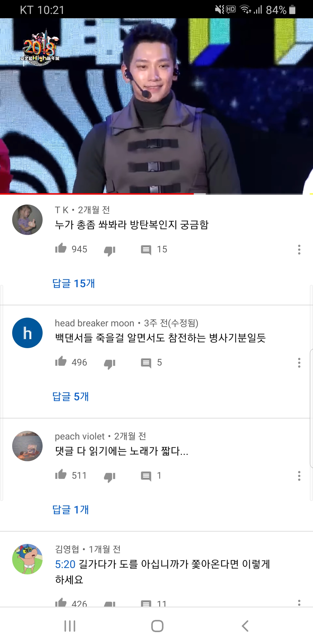This screenshot has height=644, width=313.
Task: Dislike peach violet's comment
Action: [110, 477]
